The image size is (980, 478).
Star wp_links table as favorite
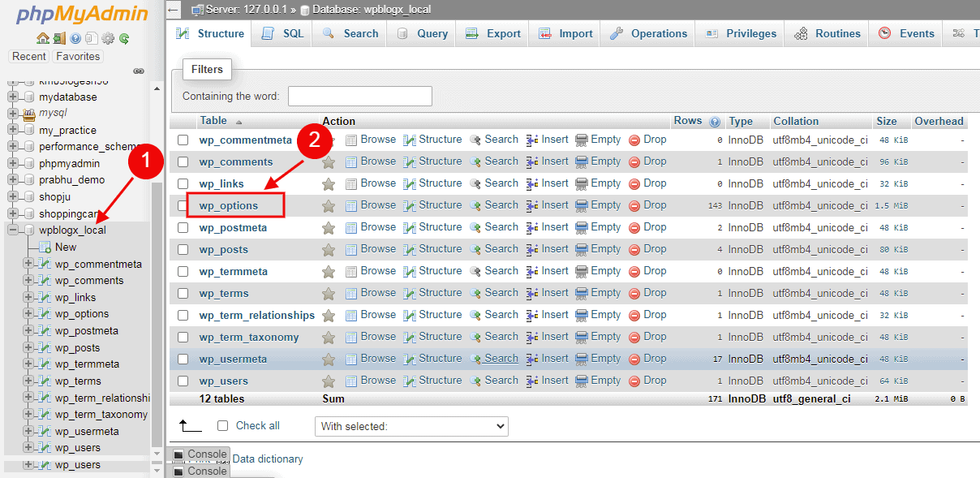pyautogui.click(x=329, y=183)
